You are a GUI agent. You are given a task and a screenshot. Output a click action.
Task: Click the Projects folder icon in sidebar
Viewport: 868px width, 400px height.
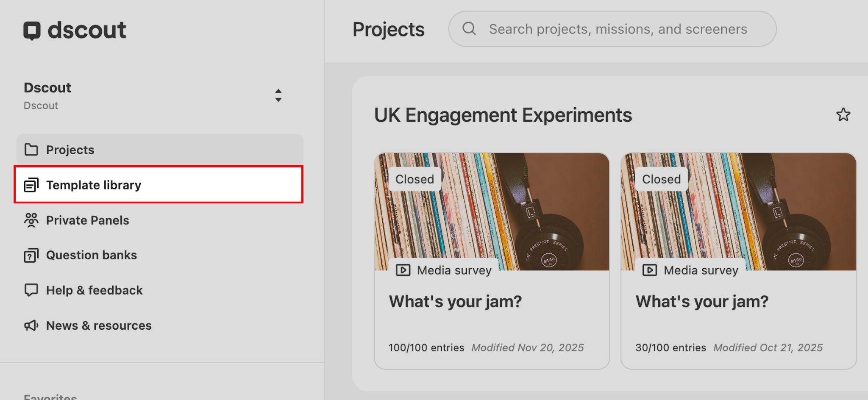tap(31, 150)
